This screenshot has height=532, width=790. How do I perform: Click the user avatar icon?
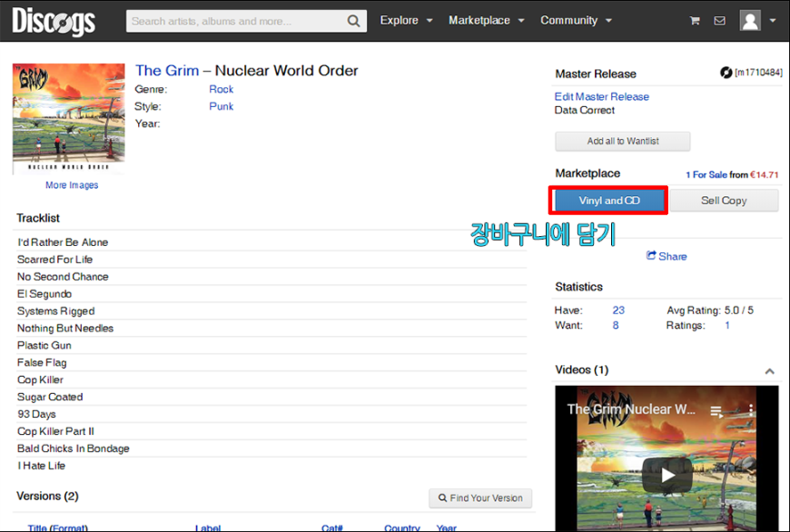[750, 21]
